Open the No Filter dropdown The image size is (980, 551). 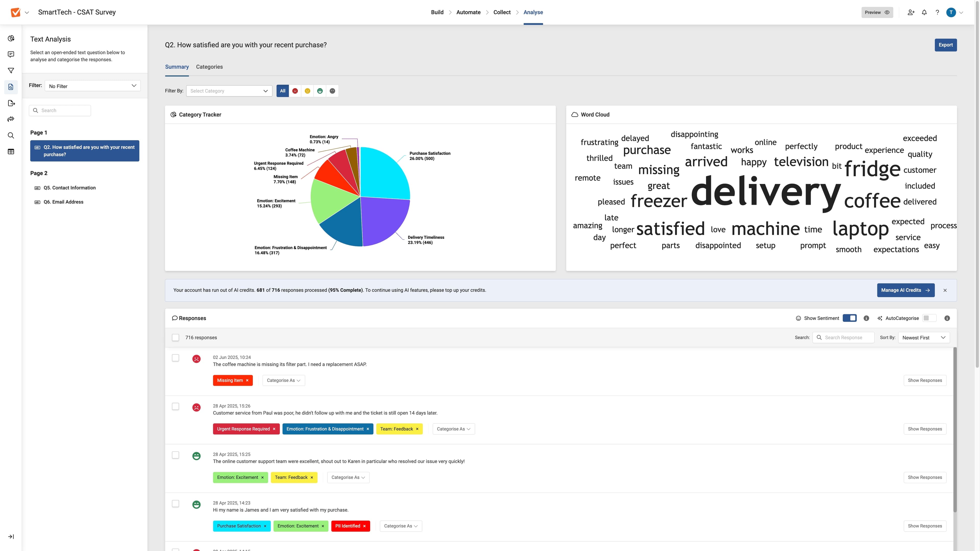92,86
